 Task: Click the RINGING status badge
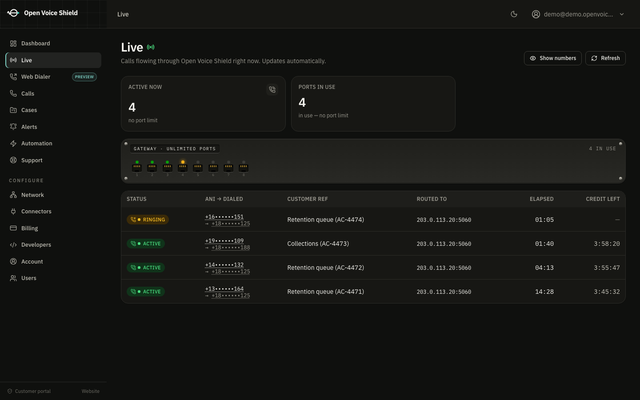click(148, 220)
